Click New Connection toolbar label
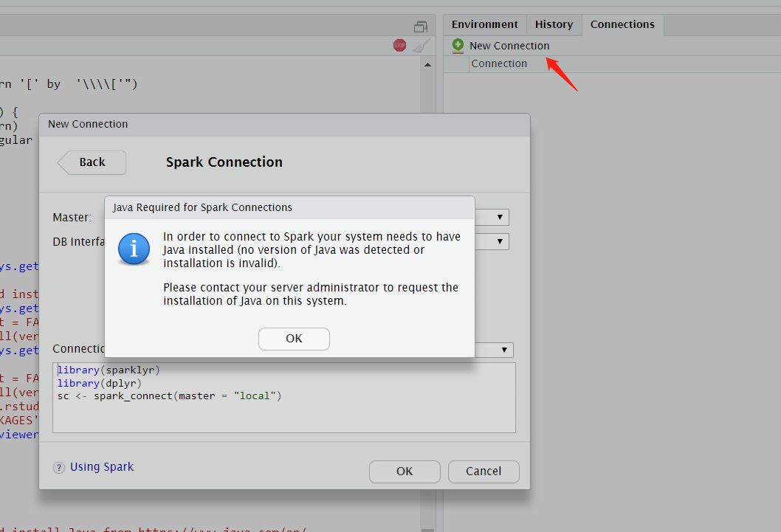781x532 pixels. (x=509, y=46)
